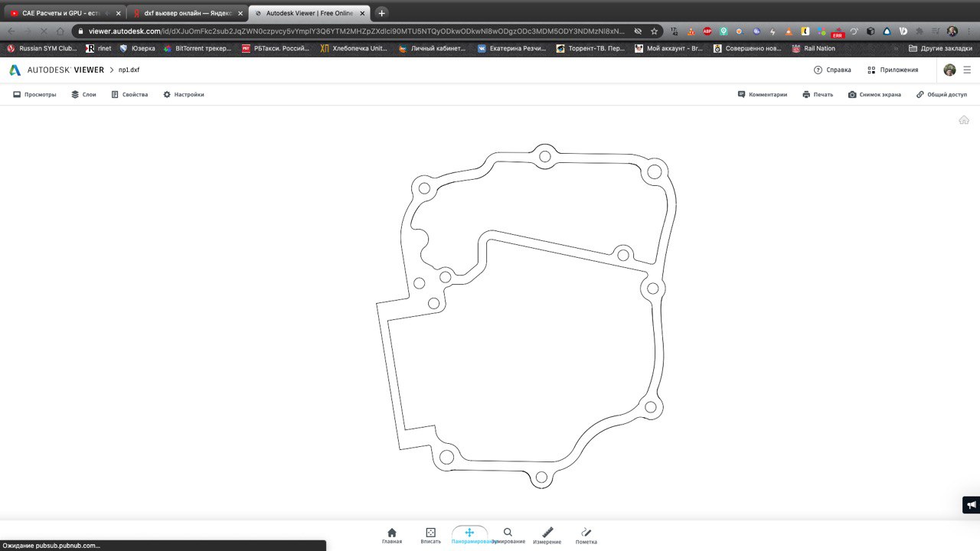980x551 pixels.
Task: Click the media control playlist icon
Action: [935, 31]
